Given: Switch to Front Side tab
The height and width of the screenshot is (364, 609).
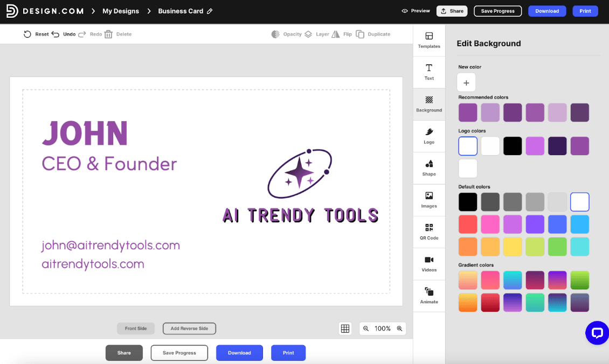Looking at the screenshot, I should pyautogui.click(x=136, y=328).
